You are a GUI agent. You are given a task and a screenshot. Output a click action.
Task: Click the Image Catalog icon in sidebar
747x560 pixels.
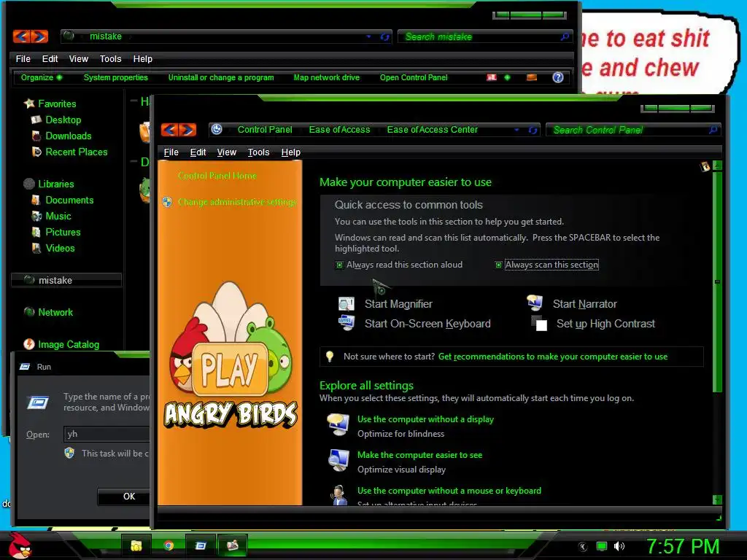point(29,344)
